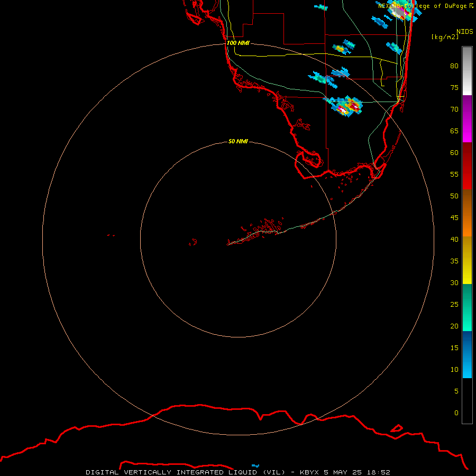
Task: Click the "18:52" timestamp in the caption
Action: (x=378, y=472)
